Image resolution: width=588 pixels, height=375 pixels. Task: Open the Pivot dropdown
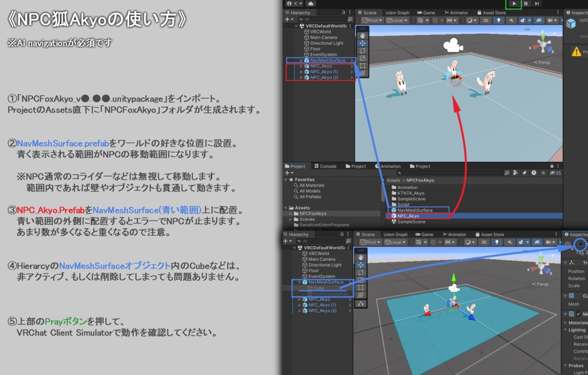click(x=371, y=20)
